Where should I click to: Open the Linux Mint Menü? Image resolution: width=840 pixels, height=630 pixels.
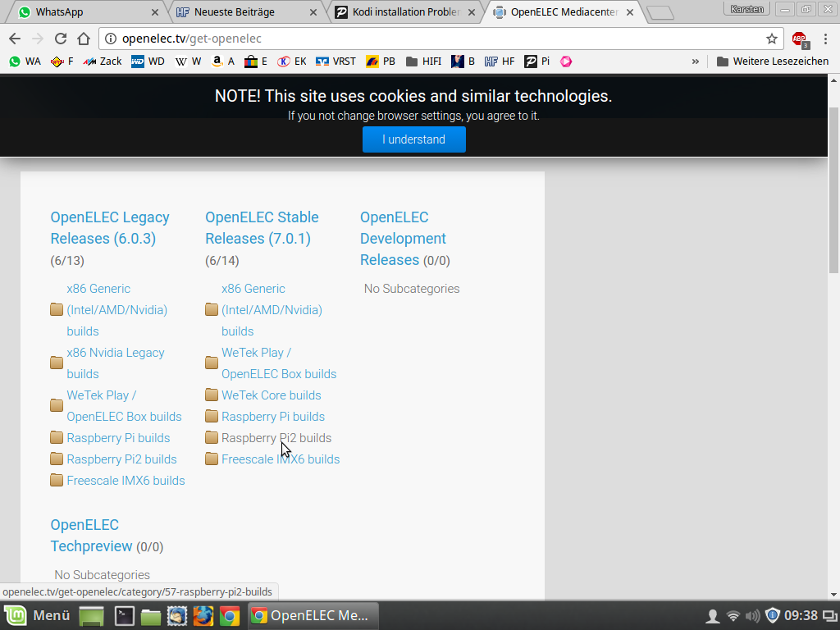(39, 615)
